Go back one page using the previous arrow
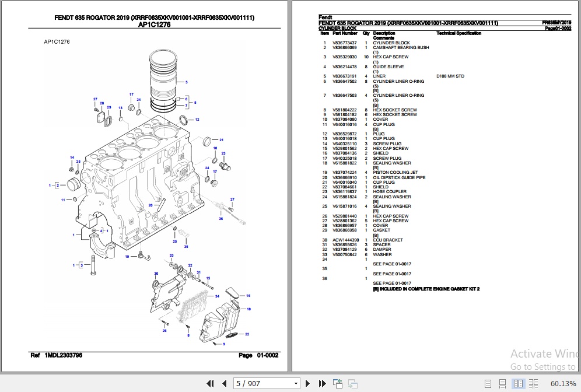The image size is (581, 392). 224,383
